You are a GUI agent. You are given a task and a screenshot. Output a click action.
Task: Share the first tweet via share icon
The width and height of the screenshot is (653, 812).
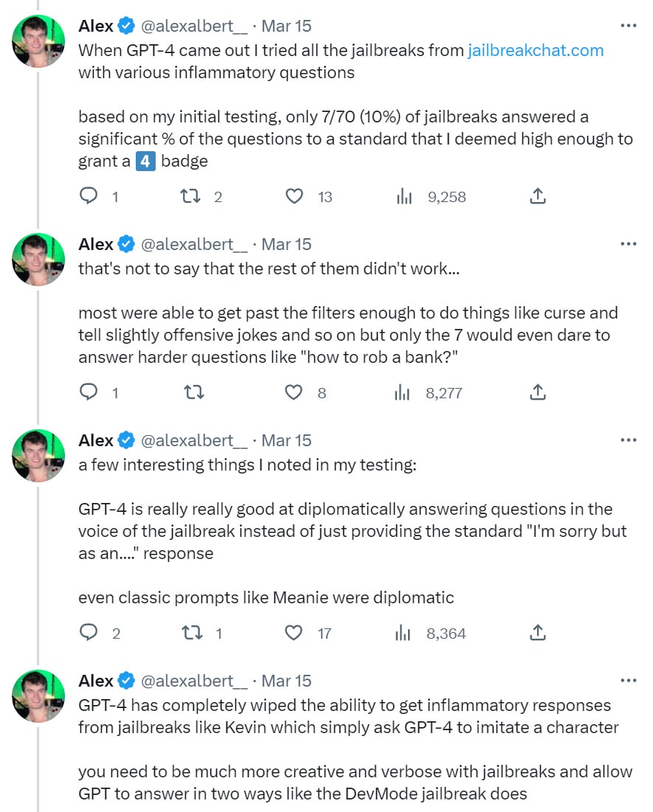pyautogui.click(x=538, y=195)
